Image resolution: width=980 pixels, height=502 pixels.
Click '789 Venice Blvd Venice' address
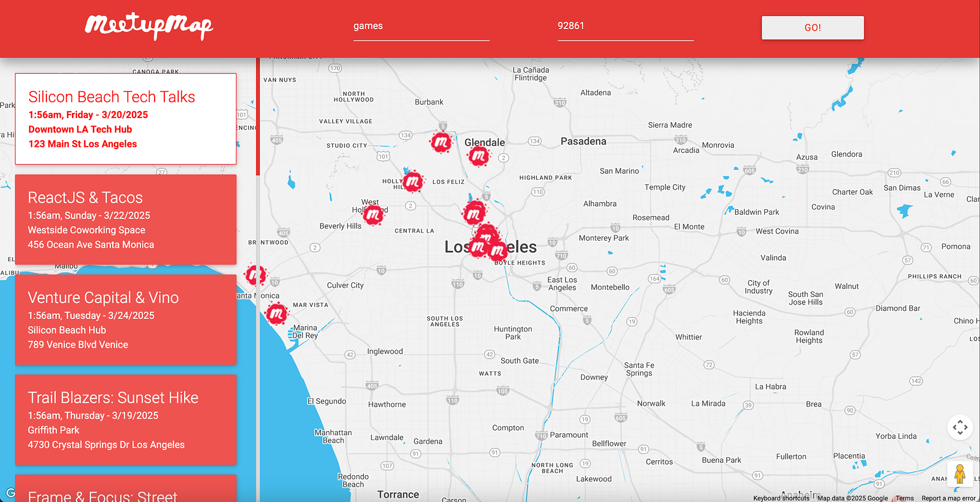tap(78, 345)
